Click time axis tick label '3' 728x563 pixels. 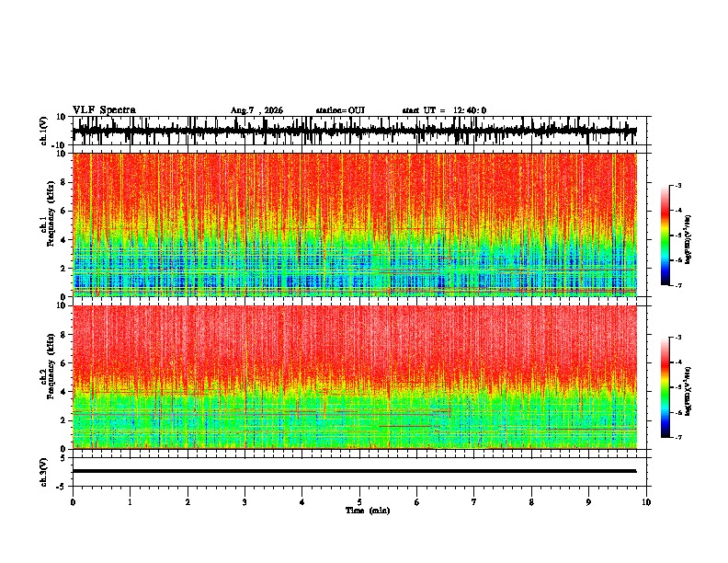[x=245, y=502]
